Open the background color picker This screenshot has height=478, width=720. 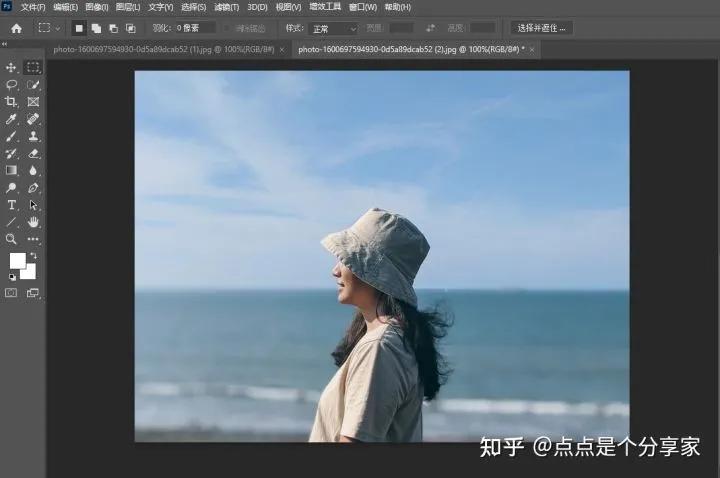[30, 274]
